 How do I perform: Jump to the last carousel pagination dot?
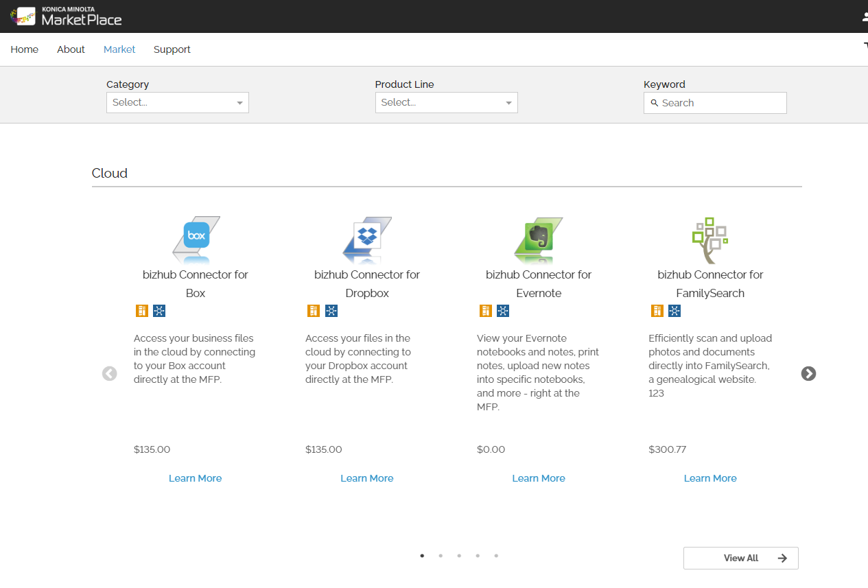point(496,556)
